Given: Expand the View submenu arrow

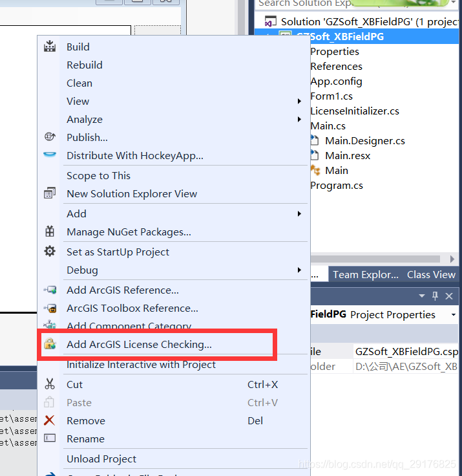Looking at the screenshot, I should pyautogui.click(x=299, y=101).
